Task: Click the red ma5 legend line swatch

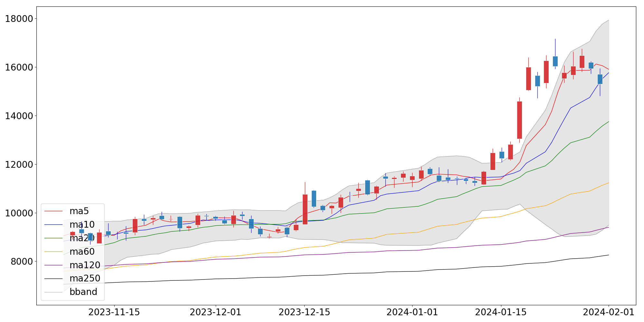Action: pos(53,211)
